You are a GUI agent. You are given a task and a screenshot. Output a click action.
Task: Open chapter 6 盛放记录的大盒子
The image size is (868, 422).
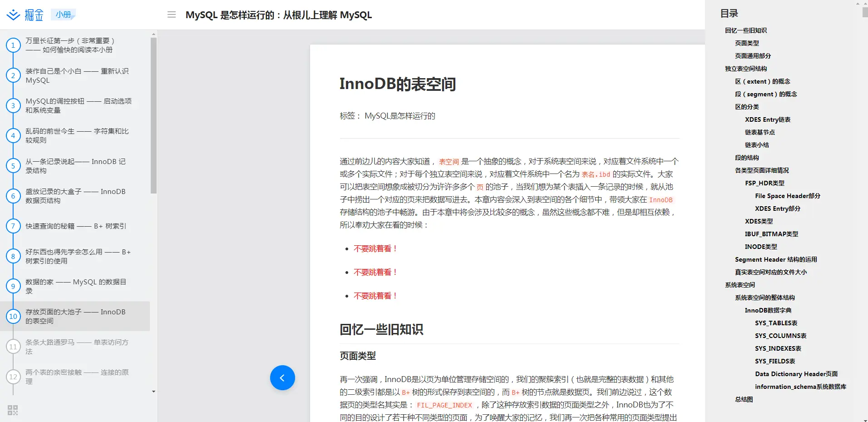tap(75, 196)
